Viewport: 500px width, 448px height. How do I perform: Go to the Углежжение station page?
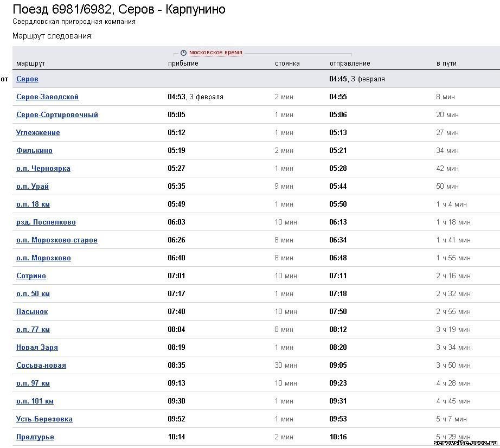pos(39,132)
